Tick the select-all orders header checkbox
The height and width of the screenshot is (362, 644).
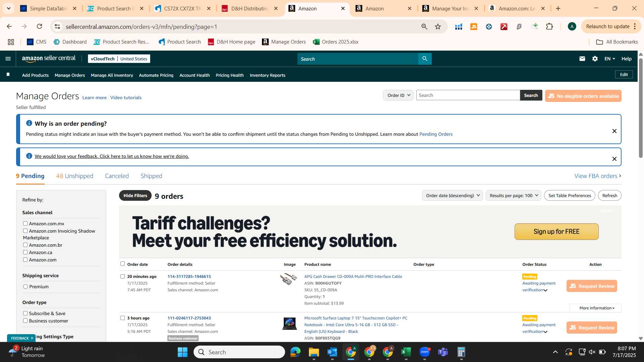click(122, 264)
